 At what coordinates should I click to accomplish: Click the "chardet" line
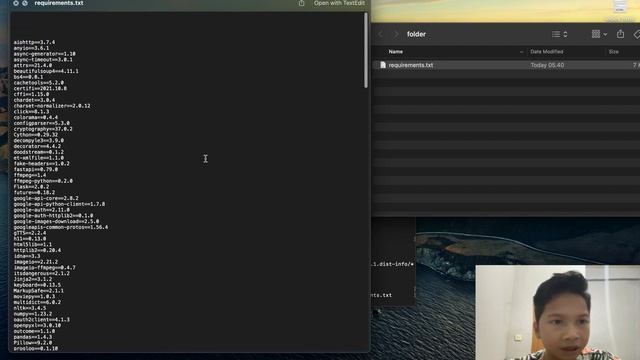pyautogui.click(x=34, y=100)
